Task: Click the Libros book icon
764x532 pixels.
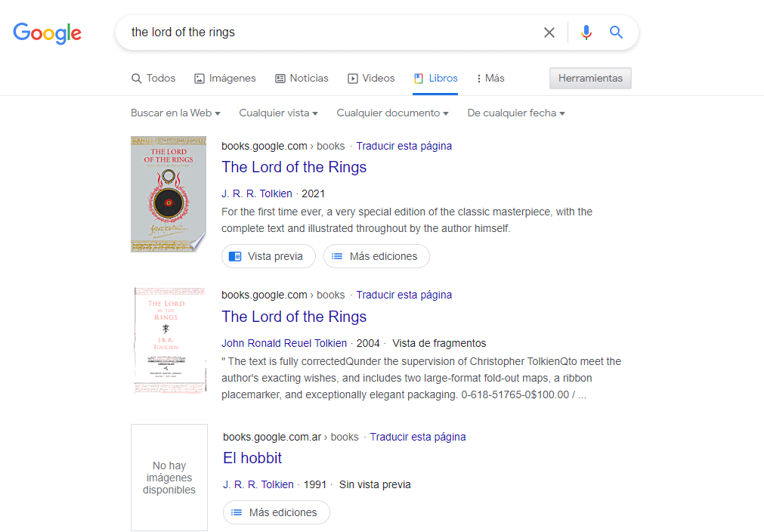Action: click(x=418, y=78)
